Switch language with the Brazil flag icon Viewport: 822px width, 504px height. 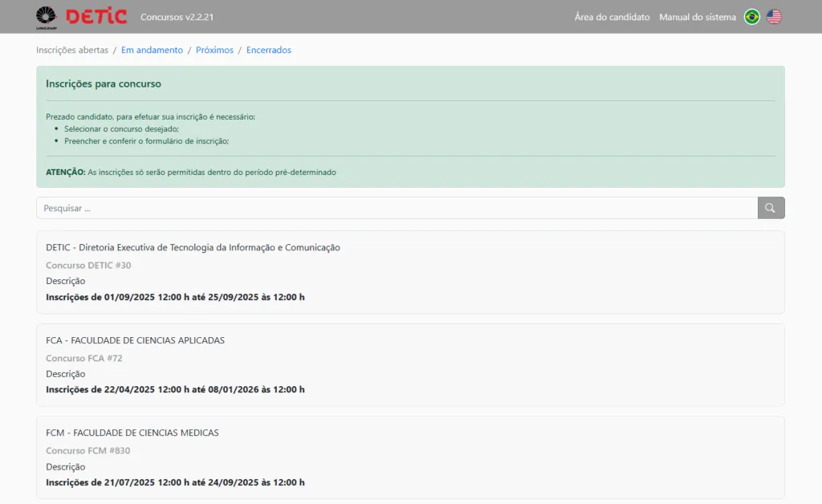[x=751, y=17]
